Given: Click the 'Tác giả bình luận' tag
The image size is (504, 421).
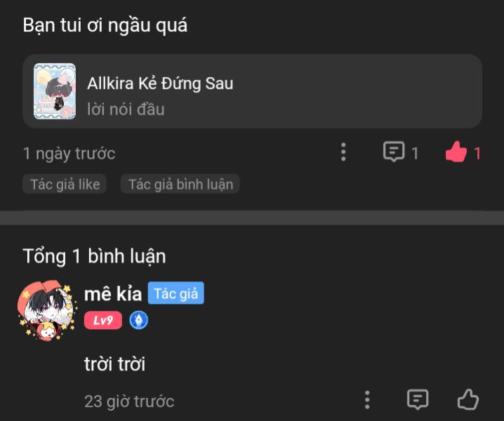Looking at the screenshot, I should (180, 185).
